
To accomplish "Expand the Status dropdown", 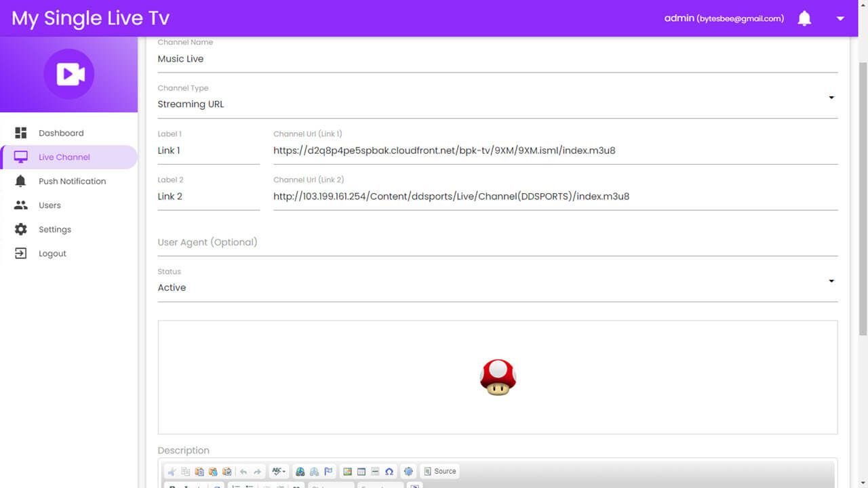I will click(831, 281).
